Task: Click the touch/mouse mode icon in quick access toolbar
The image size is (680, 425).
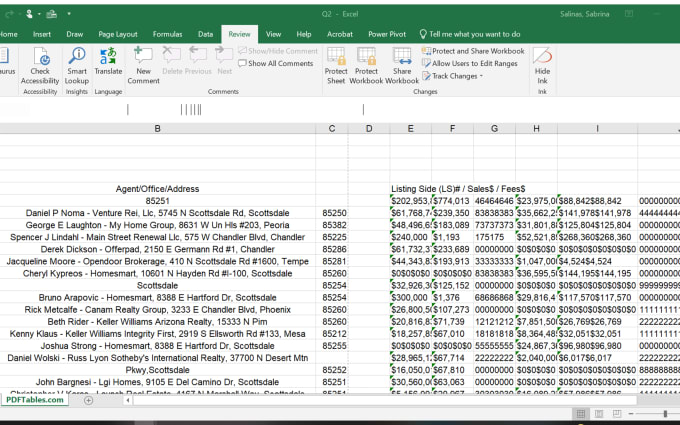Action: [31, 14]
